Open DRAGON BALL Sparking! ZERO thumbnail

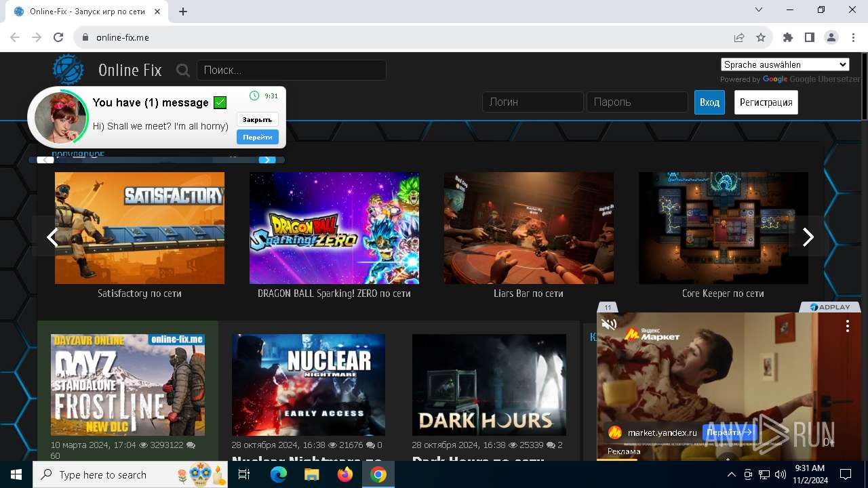coord(334,228)
